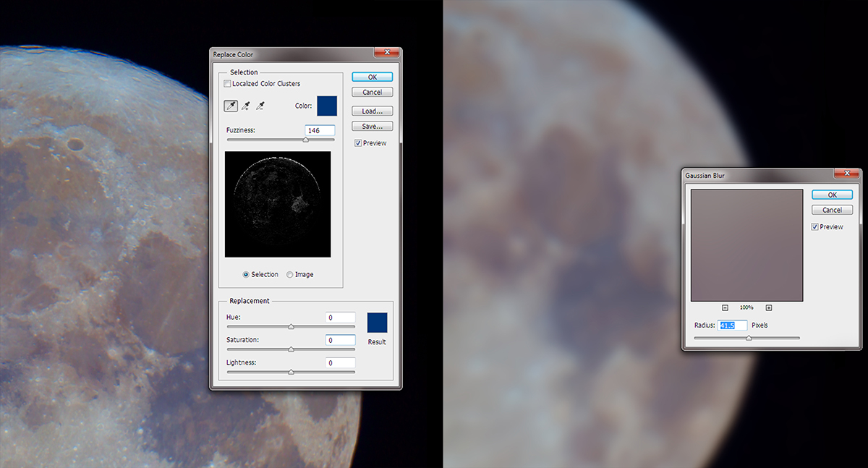
Task: Enable Localized Color Clusters checkbox
Action: coord(228,84)
